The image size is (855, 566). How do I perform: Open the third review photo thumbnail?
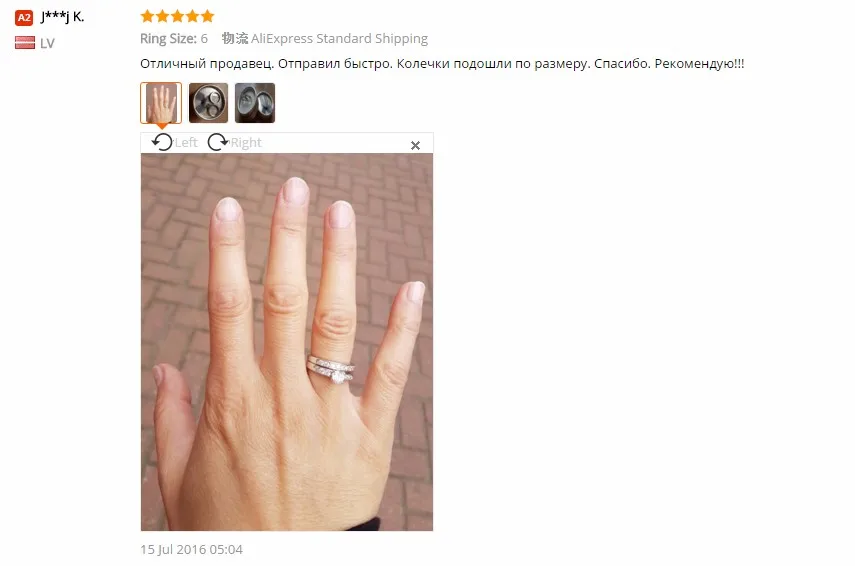255,103
